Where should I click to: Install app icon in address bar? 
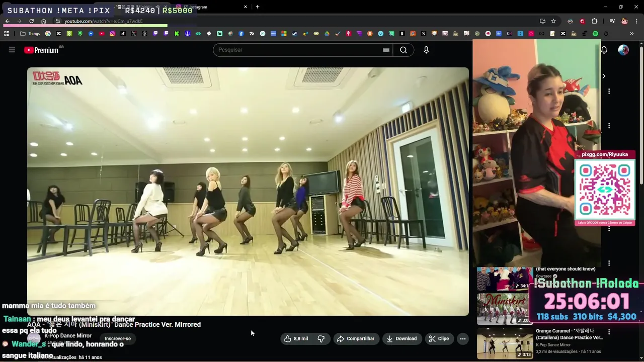click(542, 21)
